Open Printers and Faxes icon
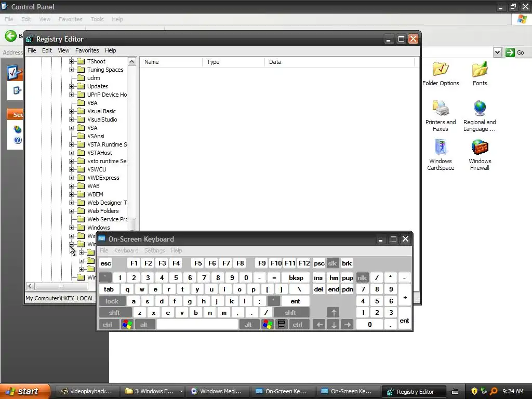Image resolution: width=532 pixels, height=399 pixels. (x=441, y=116)
